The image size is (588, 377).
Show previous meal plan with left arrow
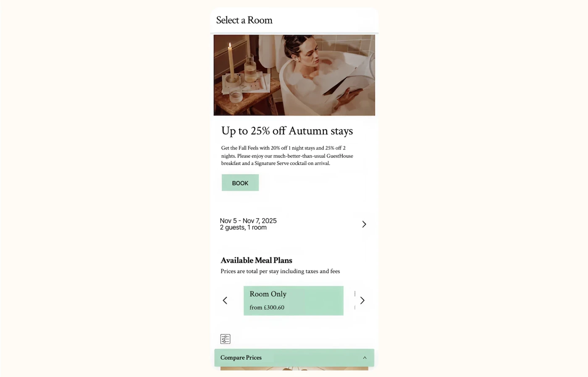tap(225, 300)
